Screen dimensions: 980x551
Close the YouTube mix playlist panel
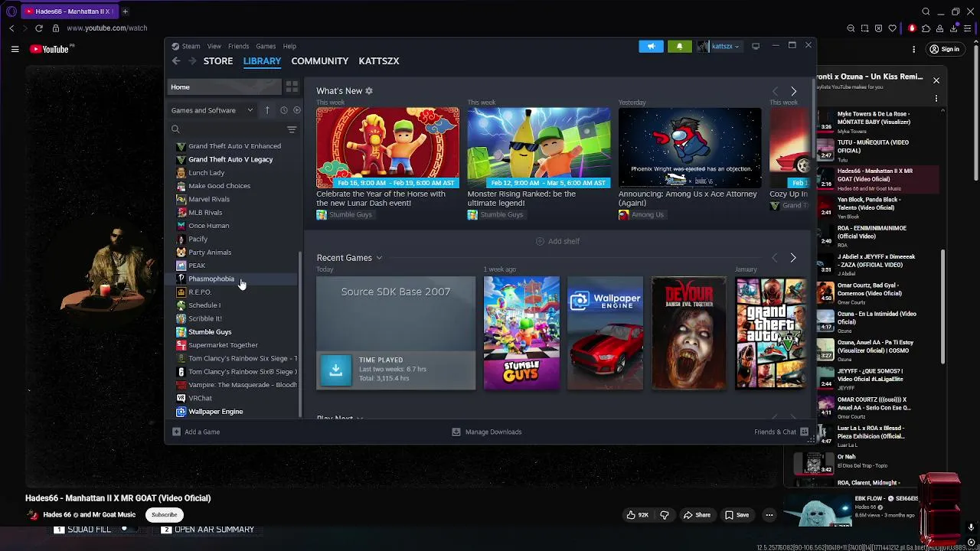click(x=936, y=80)
